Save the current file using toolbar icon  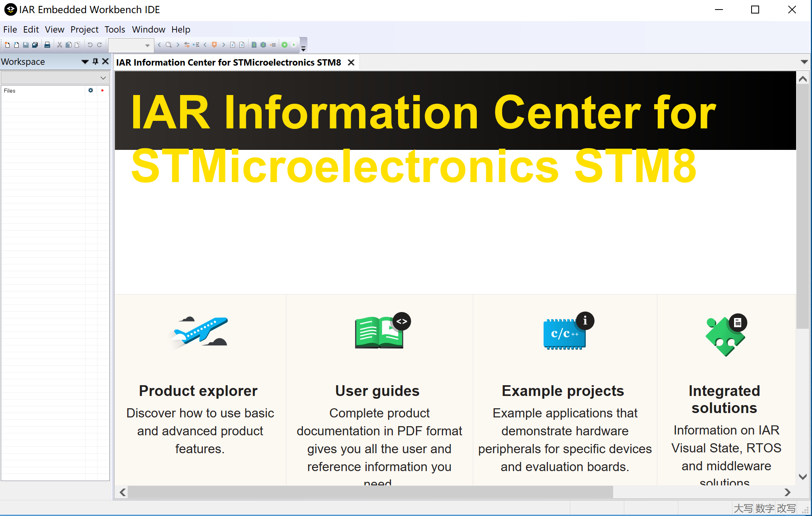click(25, 45)
